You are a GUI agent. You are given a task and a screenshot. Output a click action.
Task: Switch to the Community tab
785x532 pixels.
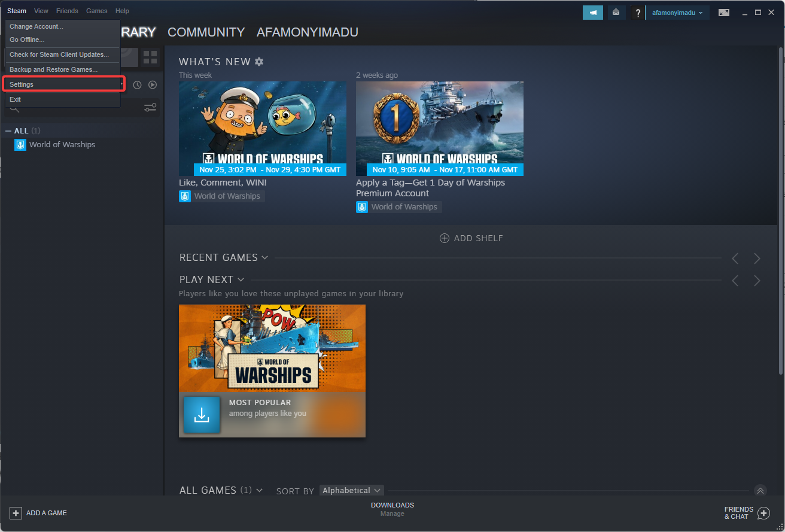(x=206, y=32)
